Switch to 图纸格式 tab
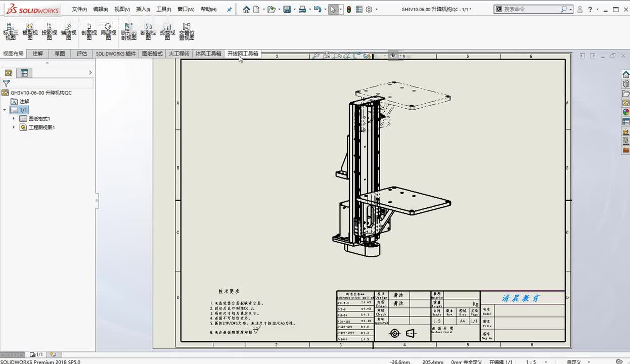This screenshot has width=630, height=364. pyautogui.click(x=152, y=54)
